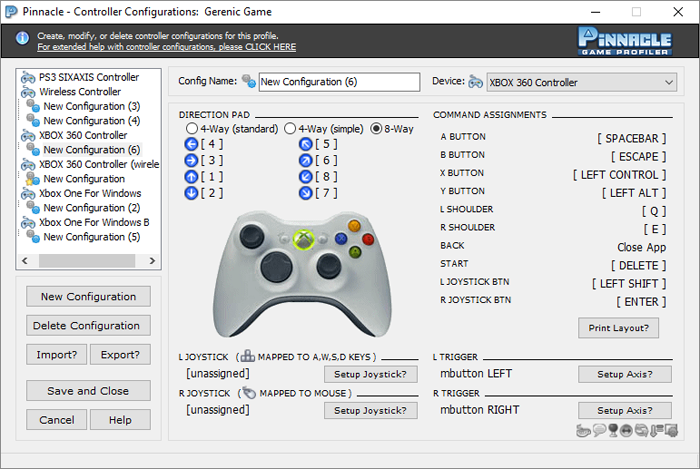Open Help for controller configurations
This screenshot has width=700, height=469.
coord(120,420)
